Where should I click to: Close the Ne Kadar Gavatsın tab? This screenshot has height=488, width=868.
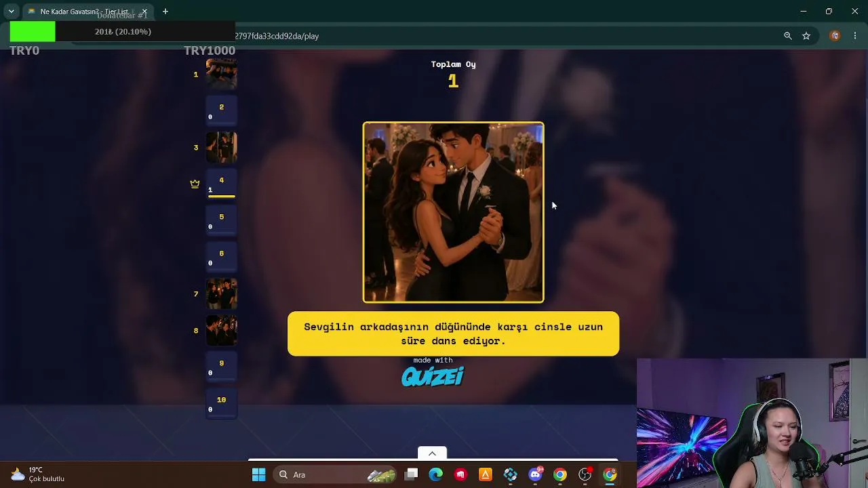[144, 12]
